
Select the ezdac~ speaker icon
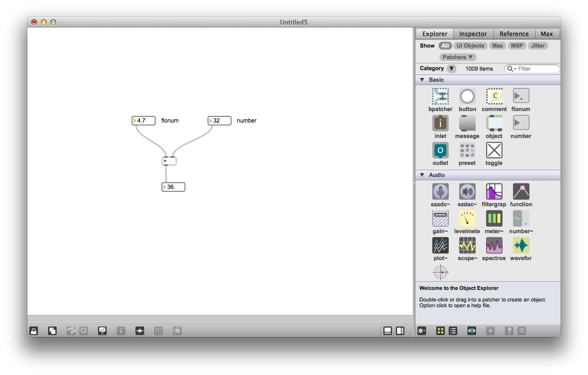467,191
